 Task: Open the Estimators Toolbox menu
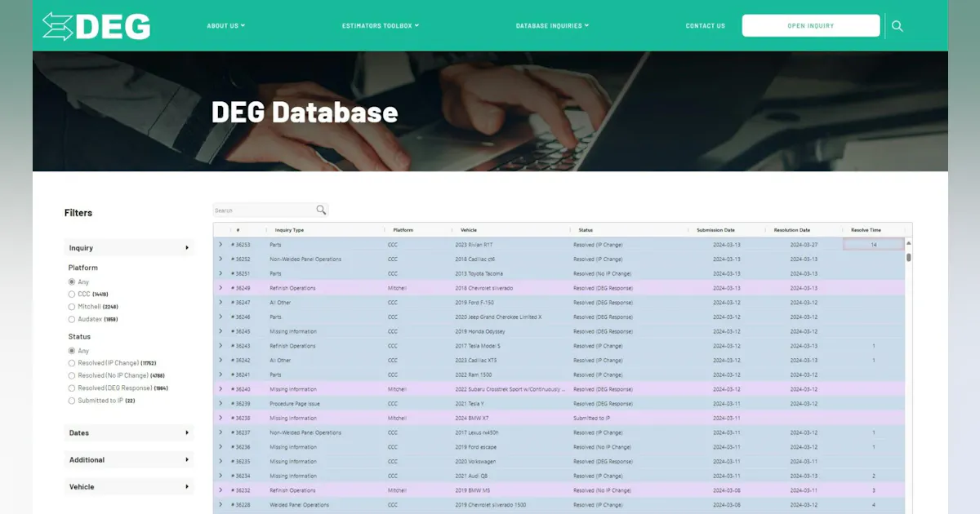380,26
